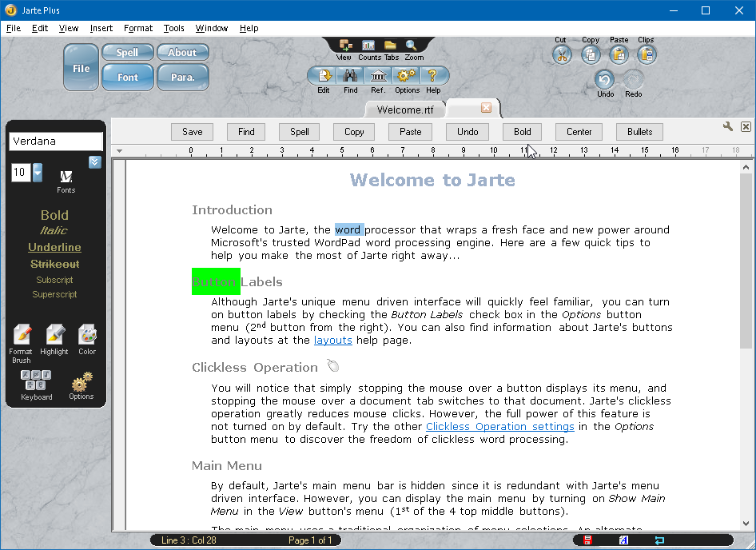Close the quick bar with X button
756x550 pixels.
pyautogui.click(x=746, y=127)
